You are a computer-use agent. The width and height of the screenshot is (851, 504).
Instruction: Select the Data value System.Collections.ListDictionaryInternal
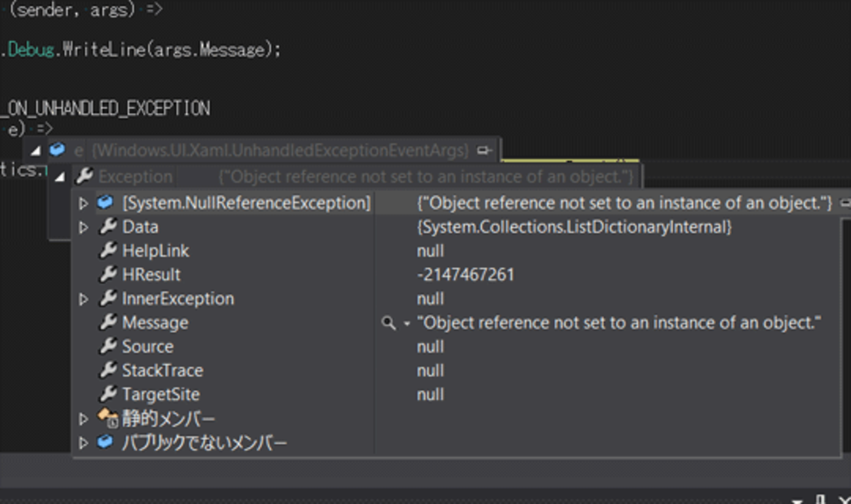[574, 227]
